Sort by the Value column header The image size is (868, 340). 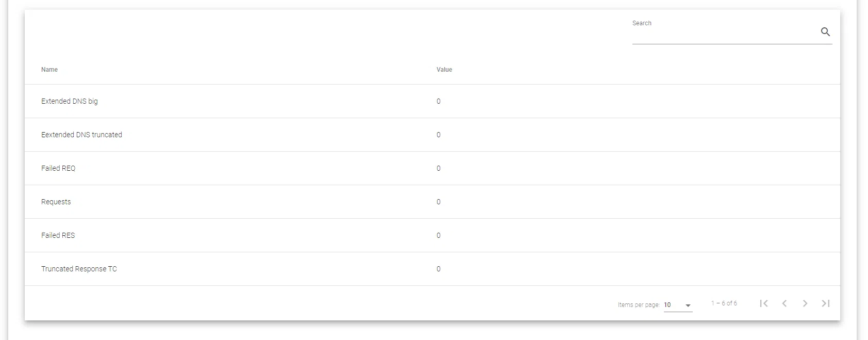(x=444, y=70)
